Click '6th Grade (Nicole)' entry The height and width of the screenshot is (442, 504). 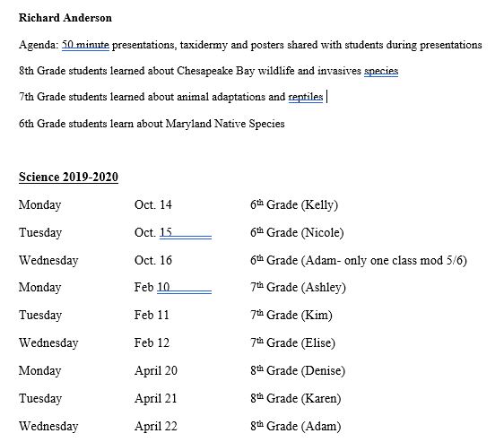297,232
